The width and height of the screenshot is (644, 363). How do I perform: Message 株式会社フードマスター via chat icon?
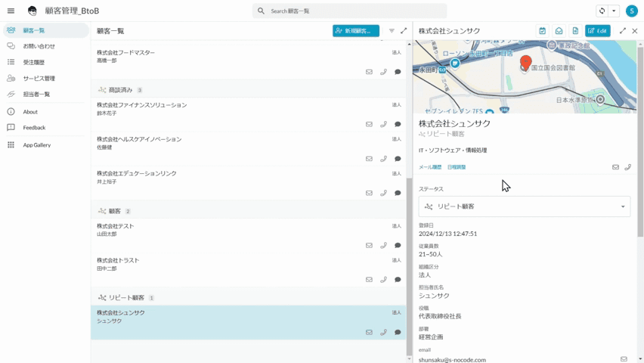coord(398,72)
